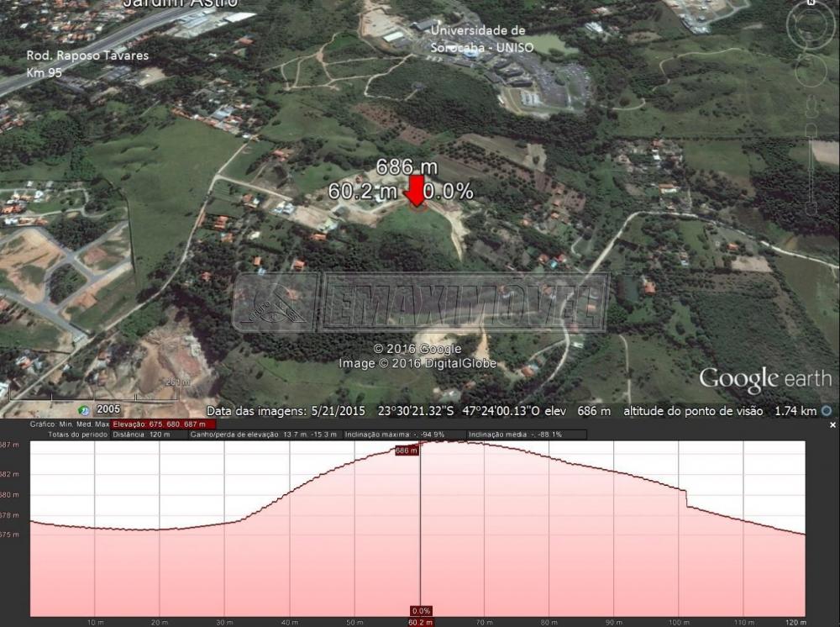Click the red arrow marker on map
Image resolution: width=840 pixels, height=627 pixels.
point(415,190)
